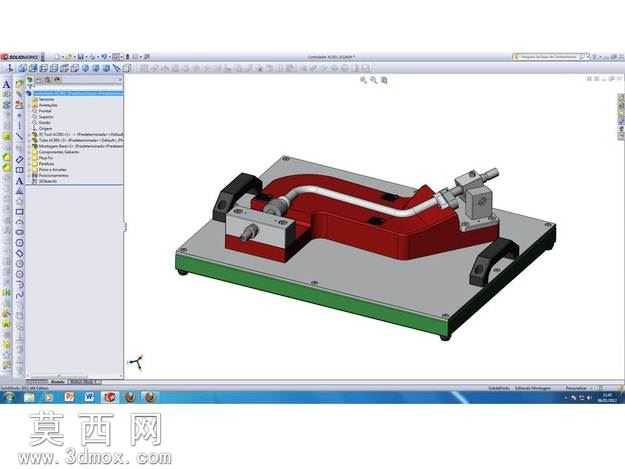Select the Superior plane
Viewport: 625px width, 469px height.
pyautogui.click(x=43, y=117)
